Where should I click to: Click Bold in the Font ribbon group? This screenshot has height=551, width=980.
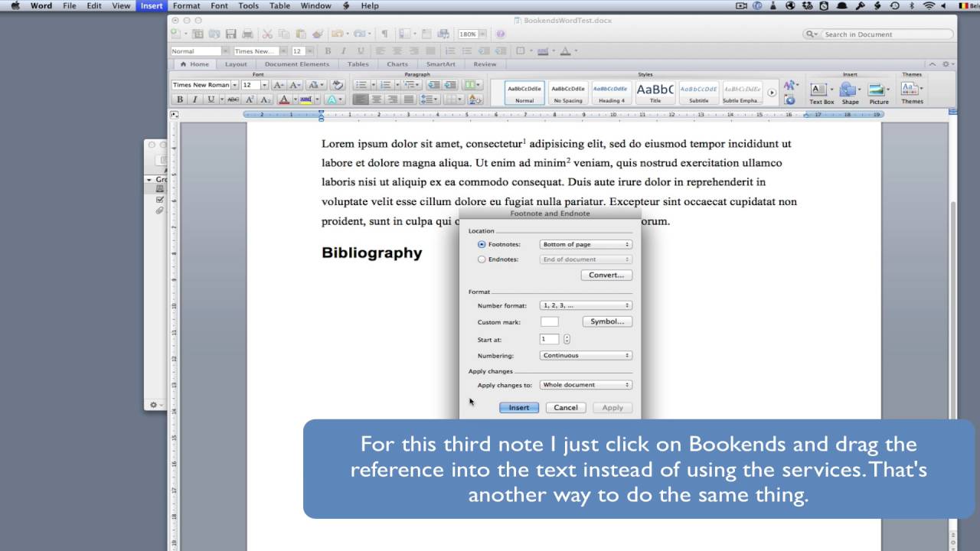pos(180,99)
